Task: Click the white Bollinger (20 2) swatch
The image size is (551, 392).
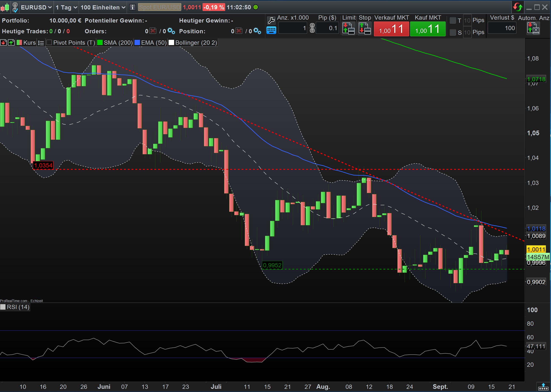Action: (171, 43)
